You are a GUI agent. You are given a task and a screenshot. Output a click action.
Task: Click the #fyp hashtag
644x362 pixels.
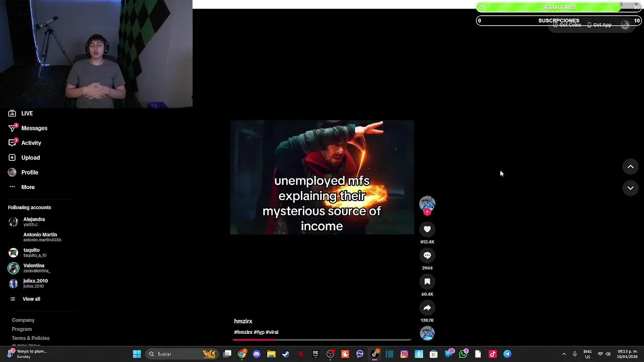[259, 332]
